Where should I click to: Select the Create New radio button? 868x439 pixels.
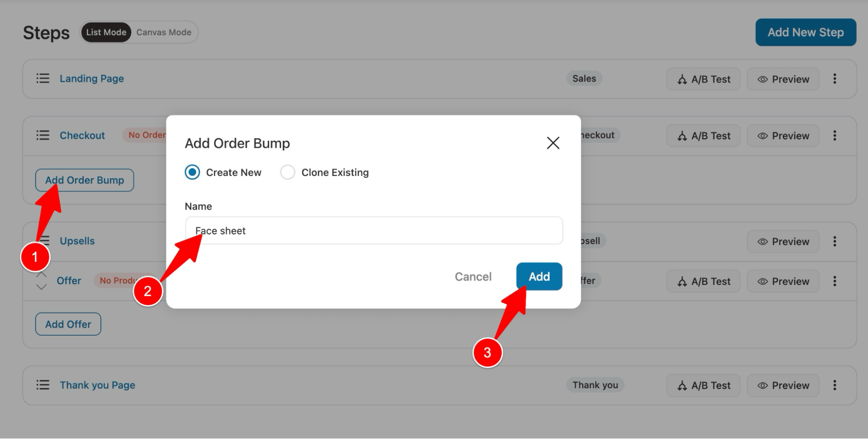(x=192, y=172)
